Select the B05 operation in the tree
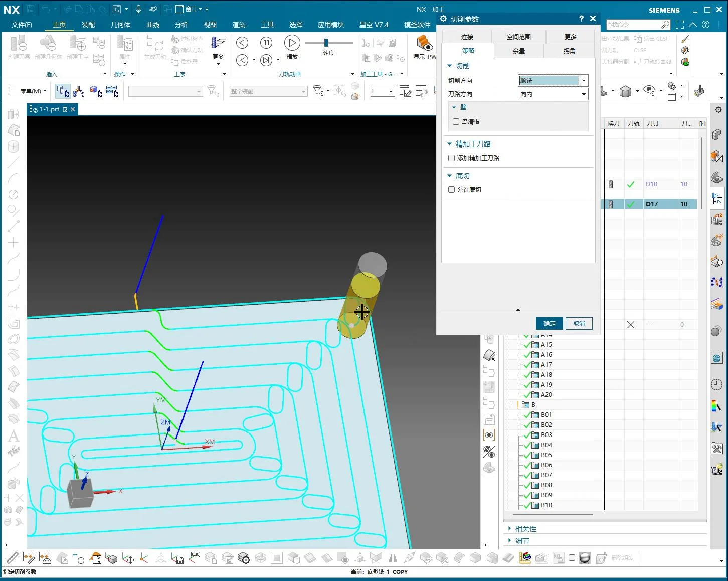This screenshot has height=581, width=728. click(546, 455)
